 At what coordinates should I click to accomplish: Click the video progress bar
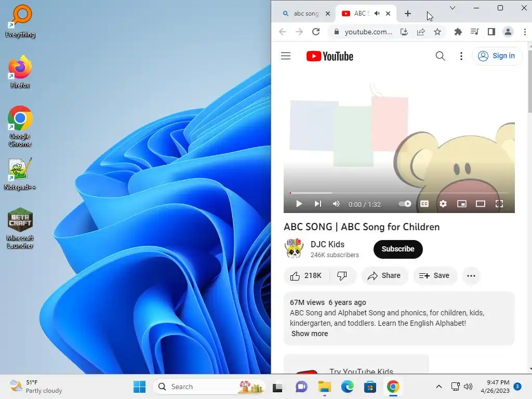[x=399, y=193]
